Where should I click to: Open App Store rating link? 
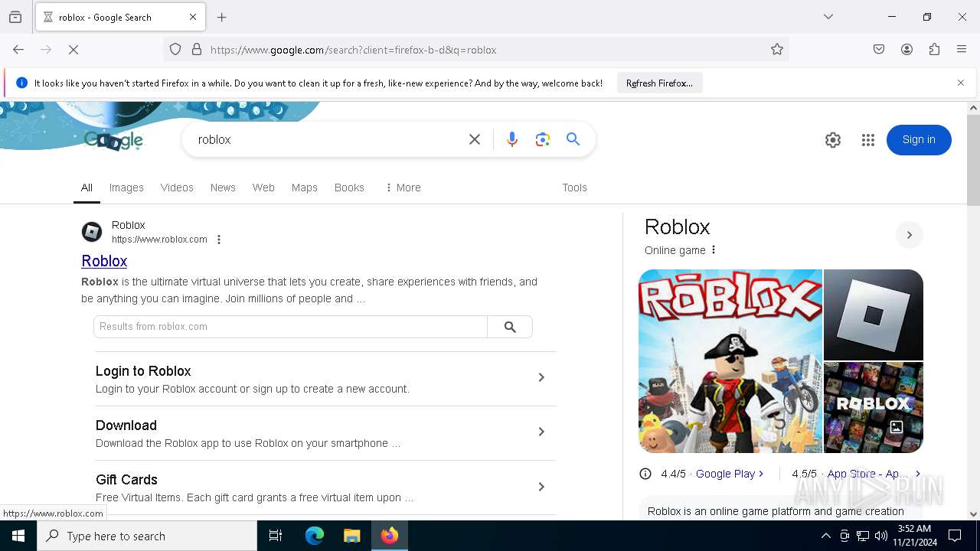point(874,474)
